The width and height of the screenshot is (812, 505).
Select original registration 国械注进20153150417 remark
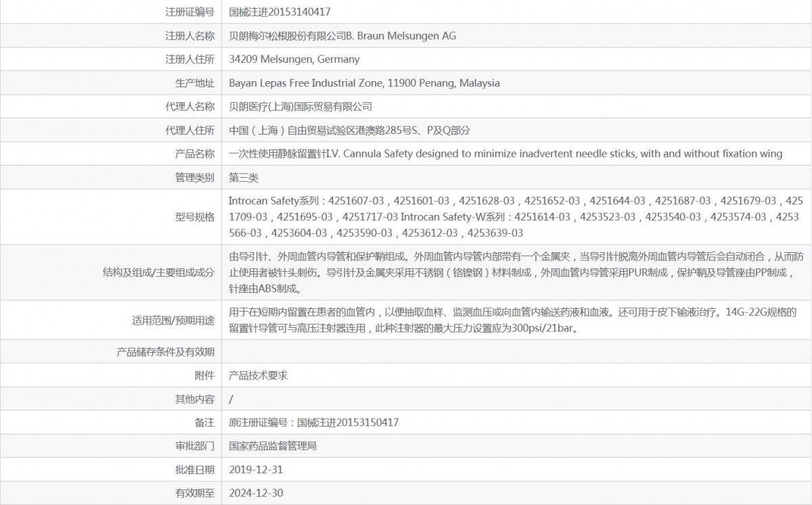313,423
